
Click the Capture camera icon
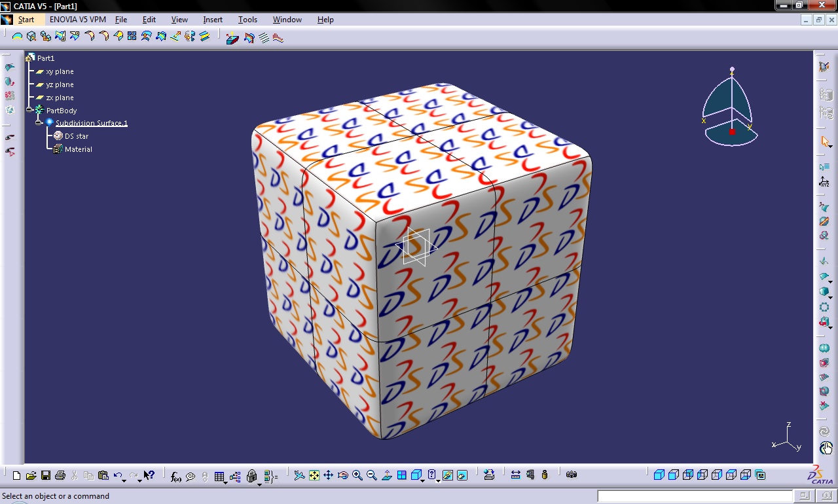coord(572,475)
